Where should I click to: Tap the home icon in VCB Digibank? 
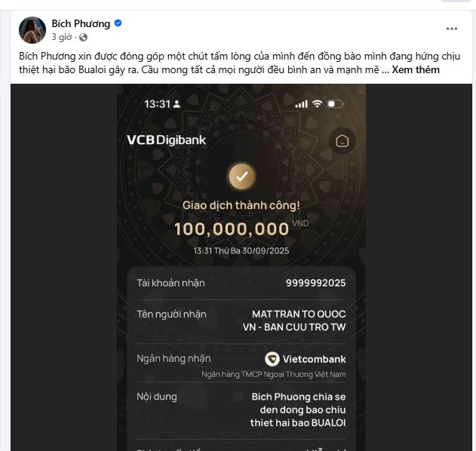pos(342,141)
